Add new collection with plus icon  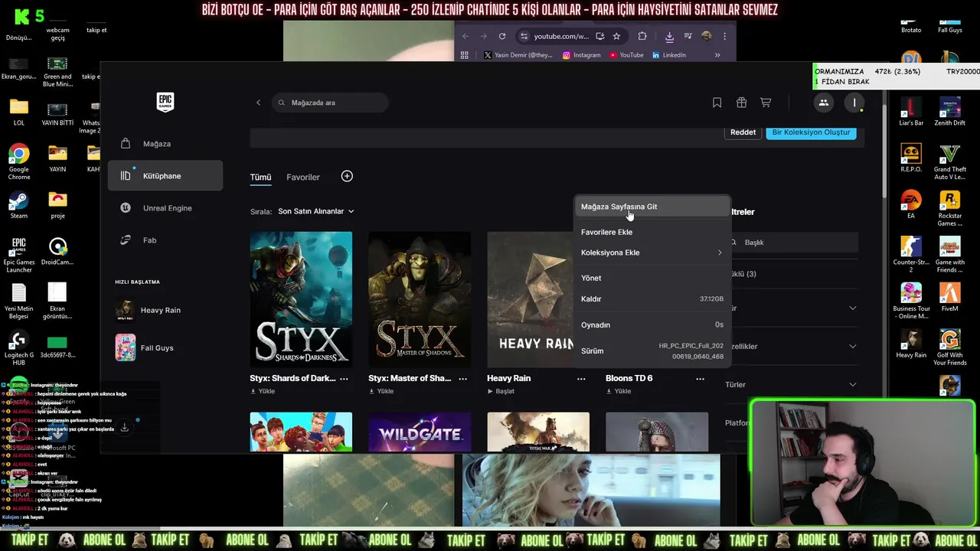[x=347, y=176]
